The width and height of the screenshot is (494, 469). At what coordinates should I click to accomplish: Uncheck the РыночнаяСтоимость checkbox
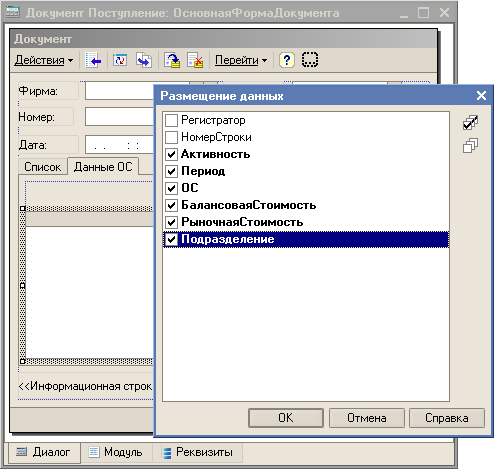coord(171,222)
